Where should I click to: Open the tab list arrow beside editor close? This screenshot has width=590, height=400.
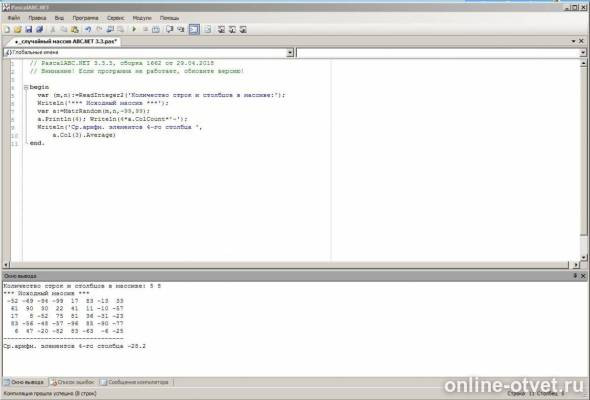click(x=573, y=41)
